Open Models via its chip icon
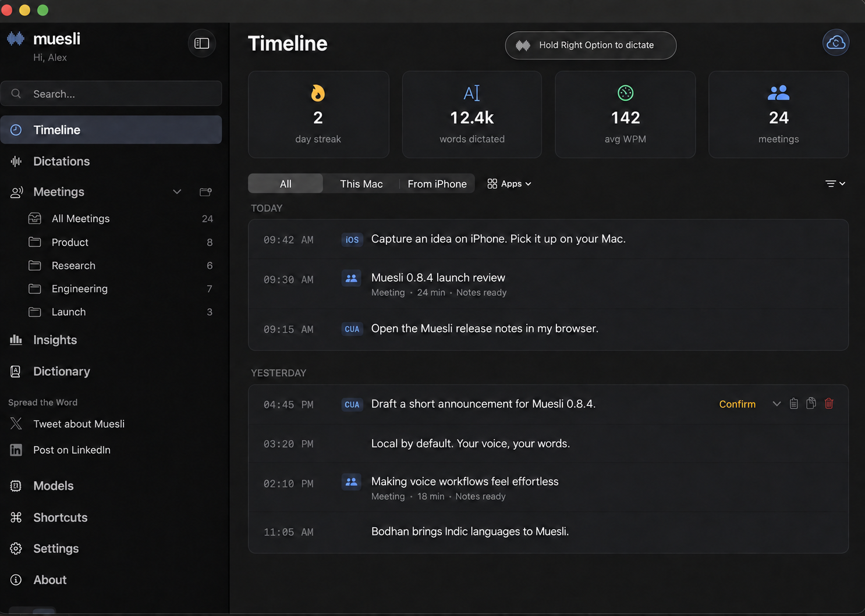 [16, 486]
